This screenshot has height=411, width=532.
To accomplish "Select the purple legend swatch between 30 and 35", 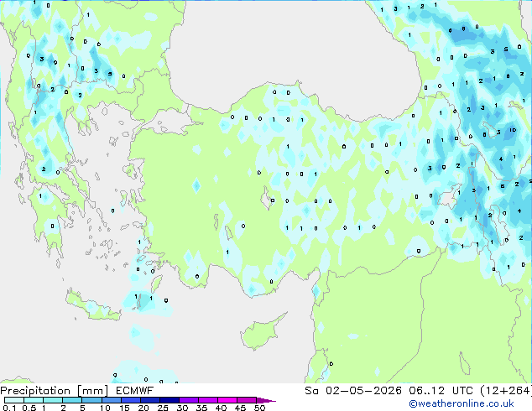I will (188, 400).
